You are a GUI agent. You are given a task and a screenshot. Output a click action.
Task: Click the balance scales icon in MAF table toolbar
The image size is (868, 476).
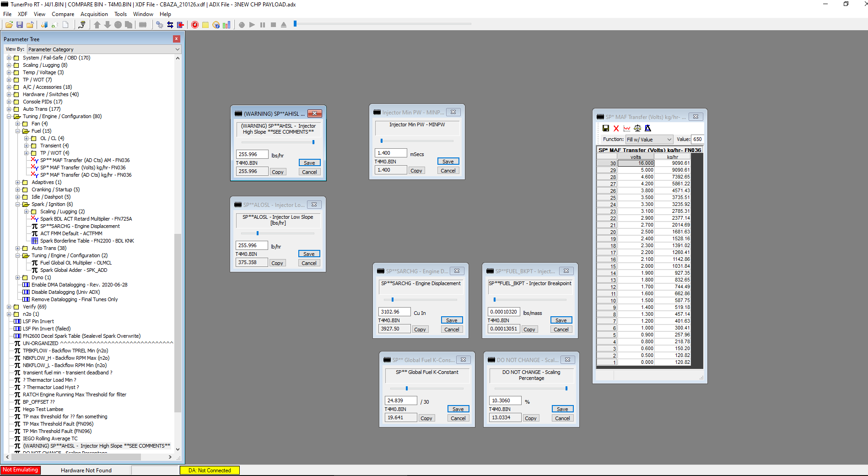pos(637,128)
